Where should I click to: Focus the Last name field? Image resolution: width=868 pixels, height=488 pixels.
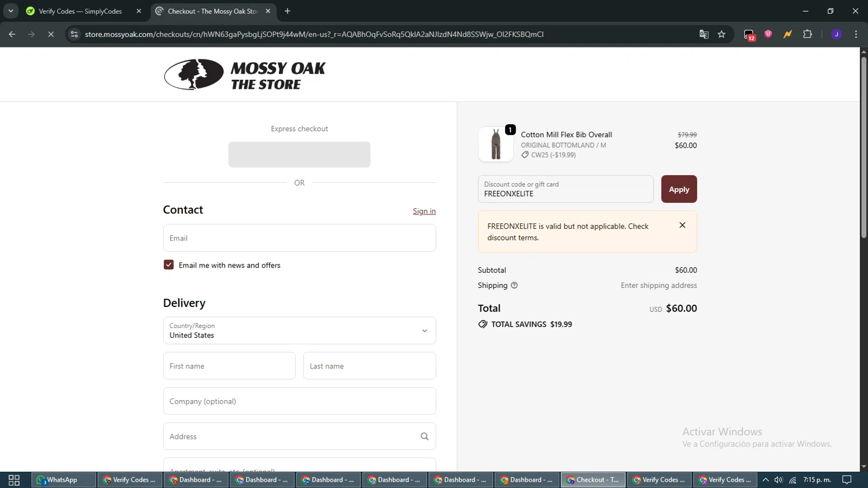[369, 366]
